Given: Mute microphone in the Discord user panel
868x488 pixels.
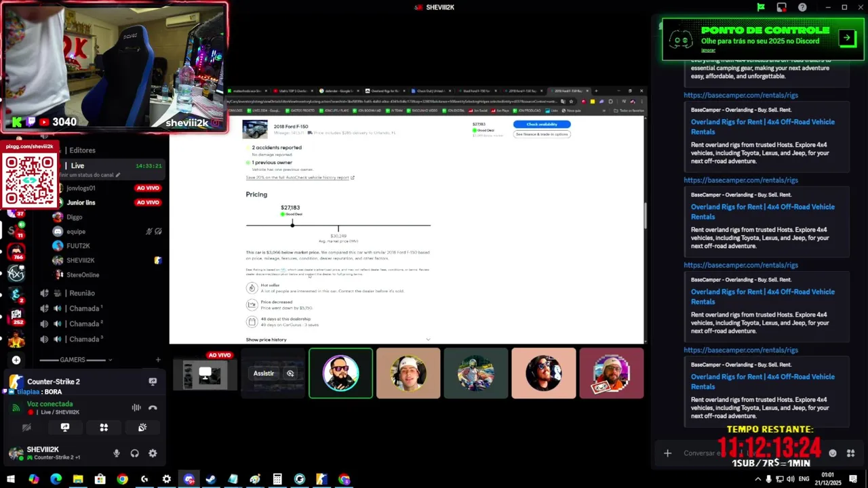Looking at the screenshot, I should pyautogui.click(x=117, y=453).
